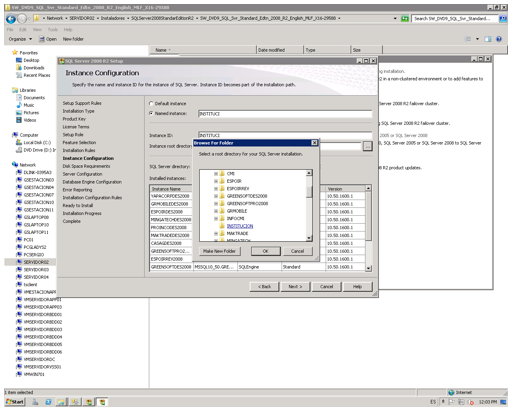Click the Instance ID text field
The image size is (515, 412).
click(285, 135)
